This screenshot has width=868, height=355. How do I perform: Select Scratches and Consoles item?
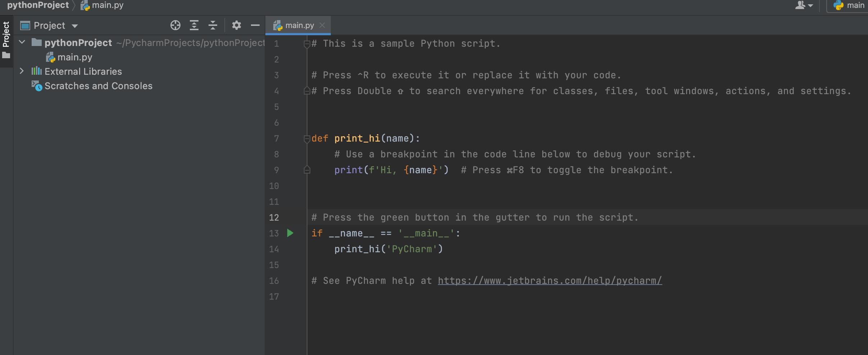(x=92, y=86)
